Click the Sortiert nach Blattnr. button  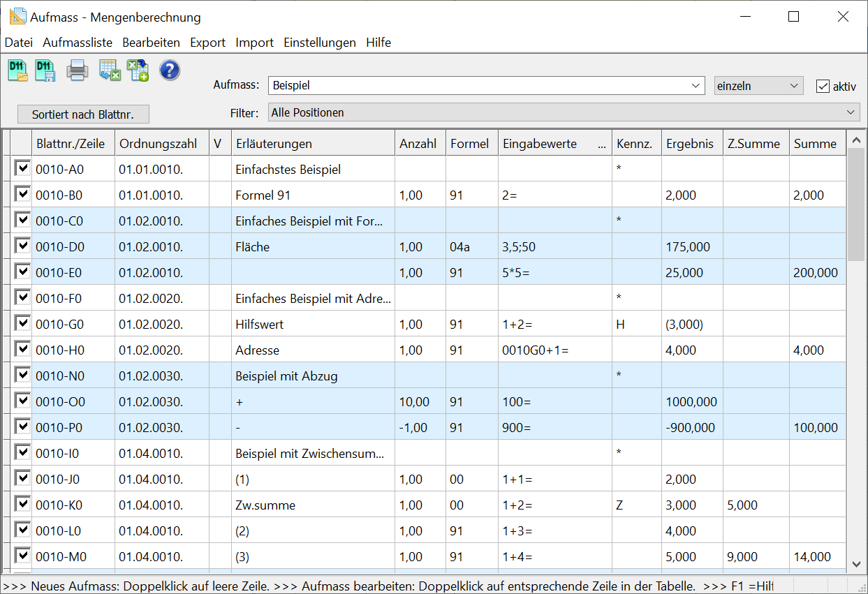83,114
